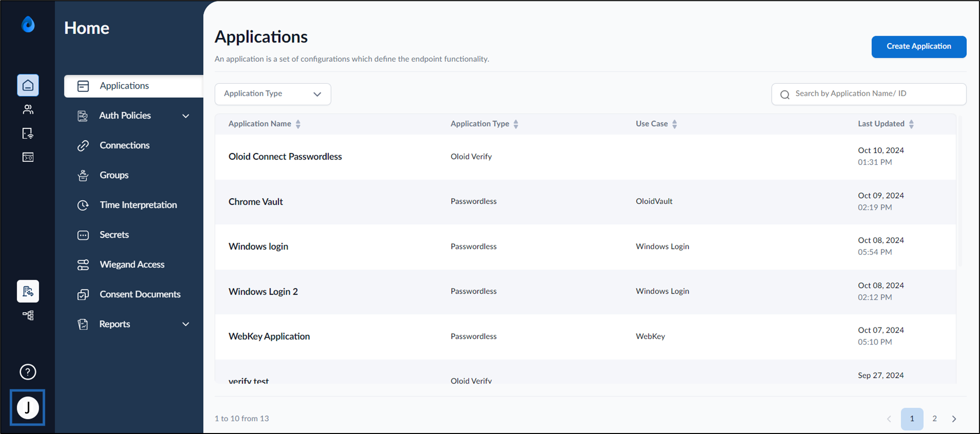Go to next page arrow

[x=954, y=419]
